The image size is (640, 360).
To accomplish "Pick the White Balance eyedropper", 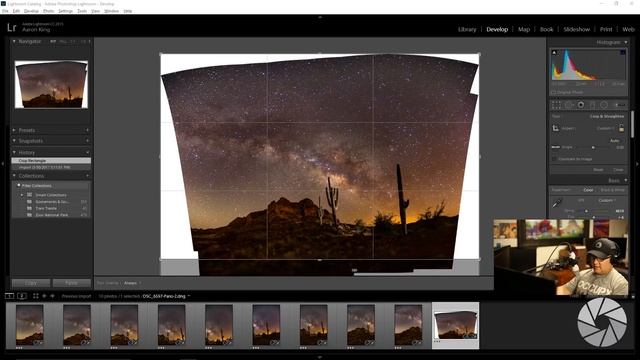I will click(557, 203).
